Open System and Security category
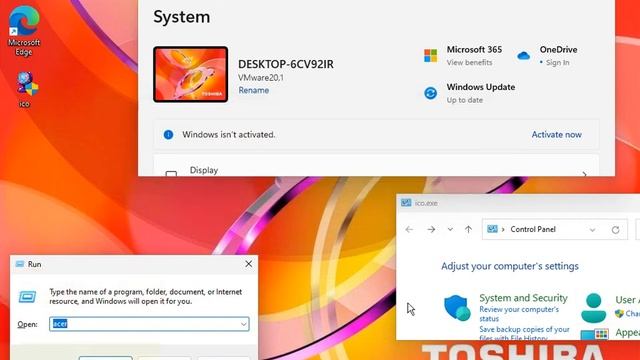The width and height of the screenshot is (640, 360). click(523, 298)
